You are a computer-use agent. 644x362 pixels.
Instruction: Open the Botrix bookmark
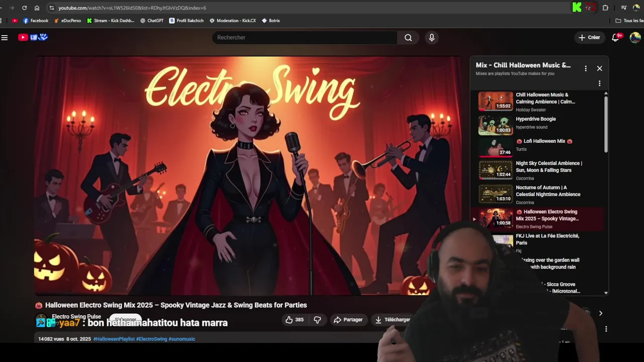[271, 21]
